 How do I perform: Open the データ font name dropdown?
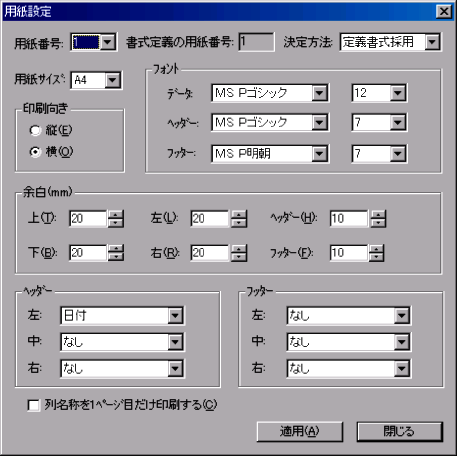click(x=319, y=93)
